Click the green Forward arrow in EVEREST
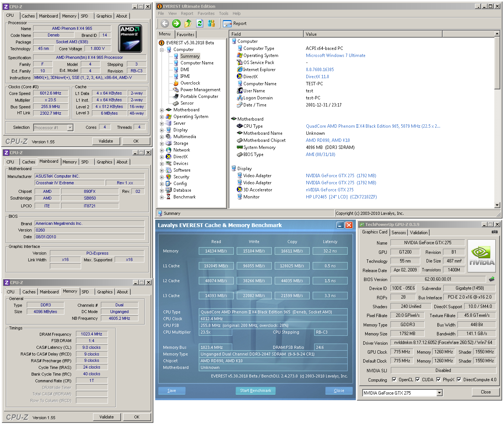The height and width of the screenshot is (424, 504). pos(176,23)
